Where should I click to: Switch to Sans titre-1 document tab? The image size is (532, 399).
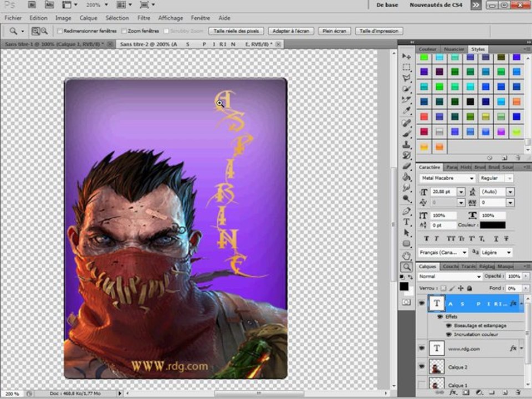(x=54, y=44)
